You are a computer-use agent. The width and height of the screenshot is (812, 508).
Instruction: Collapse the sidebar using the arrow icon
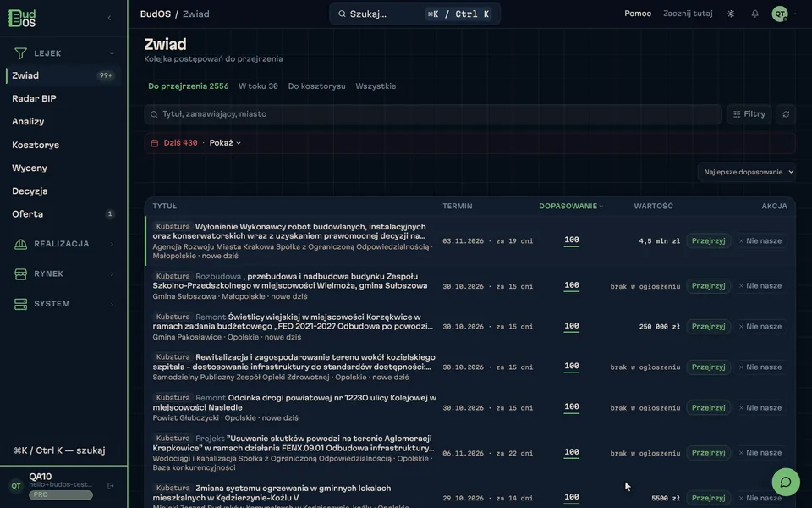(109, 18)
